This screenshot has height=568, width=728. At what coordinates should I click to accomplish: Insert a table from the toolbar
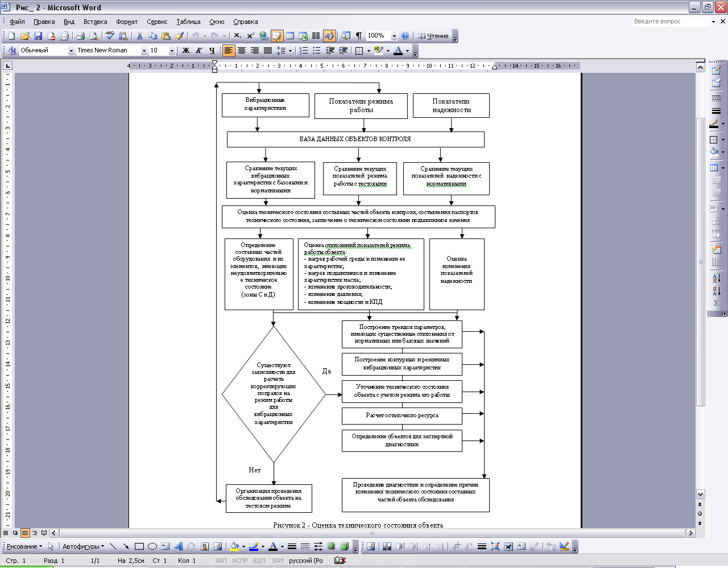click(x=290, y=36)
